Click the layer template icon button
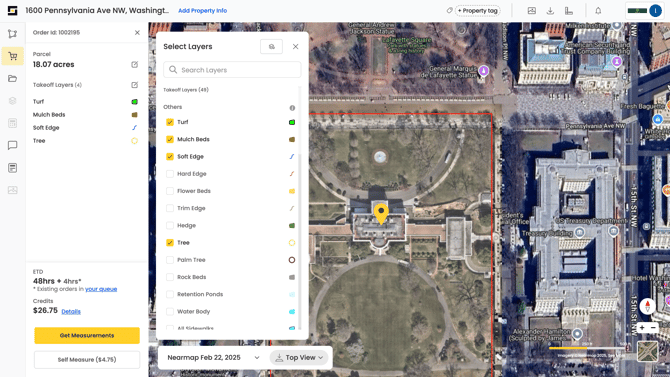670x377 pixels. coord(271,47)
